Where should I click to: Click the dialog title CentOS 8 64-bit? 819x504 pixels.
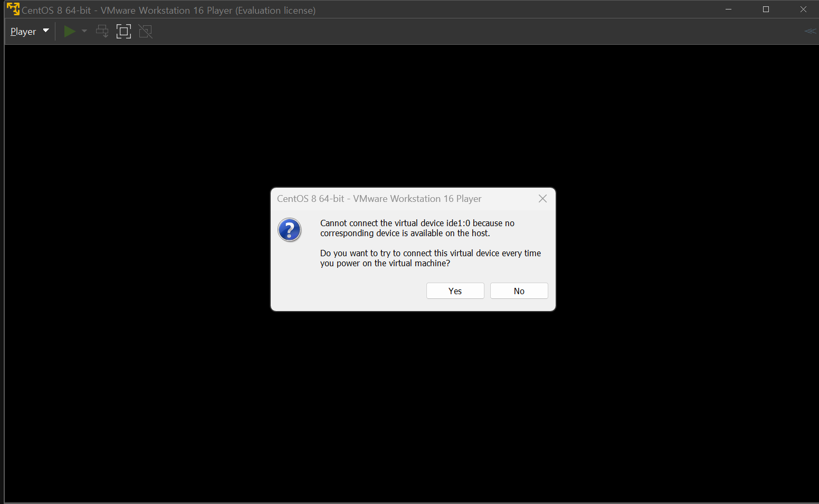tap(379, 199)
